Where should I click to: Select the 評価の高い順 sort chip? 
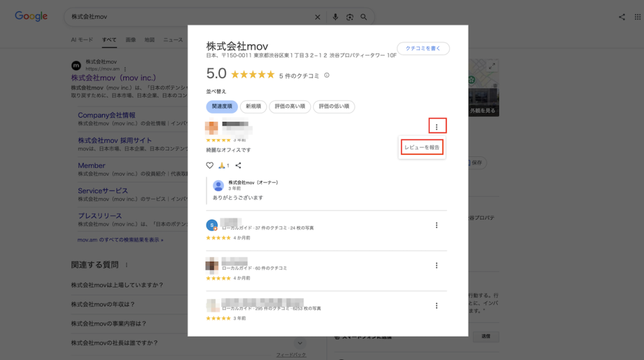click(289, 107)
